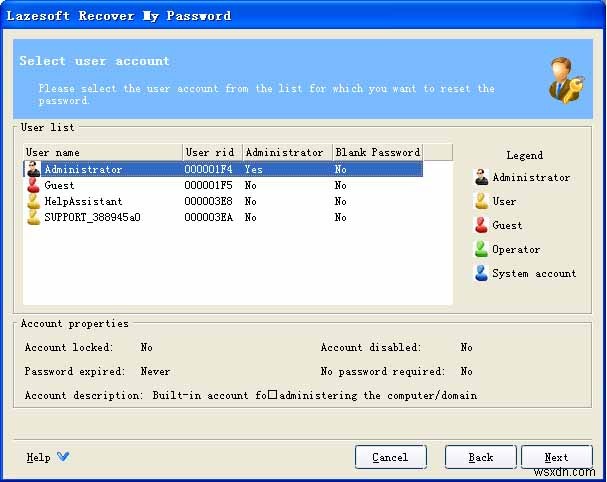Click the 'Account locked:' label

coord(69,347)
